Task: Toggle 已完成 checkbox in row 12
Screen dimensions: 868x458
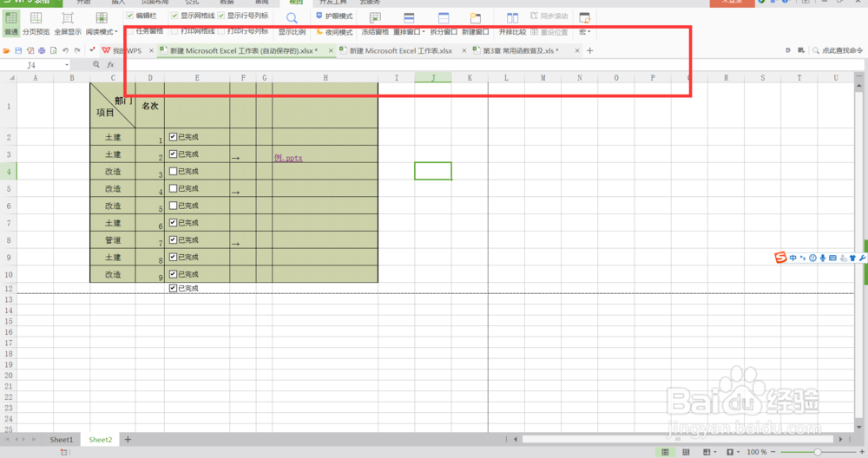Action: tap(174, 288)
